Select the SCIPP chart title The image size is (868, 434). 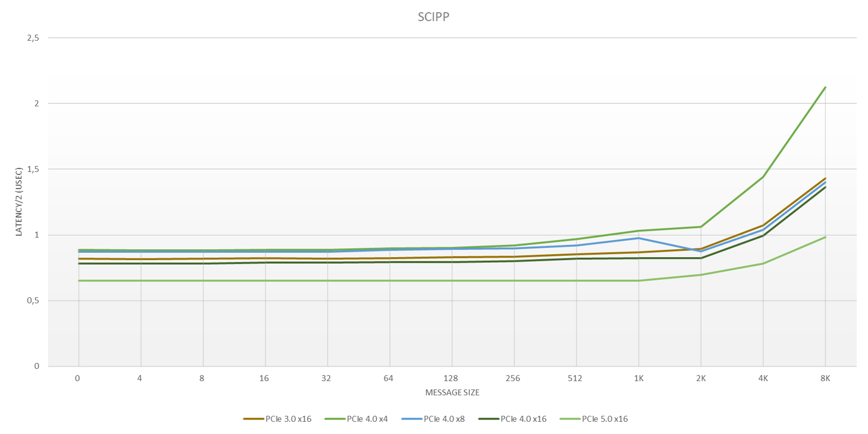click(433, 17)
